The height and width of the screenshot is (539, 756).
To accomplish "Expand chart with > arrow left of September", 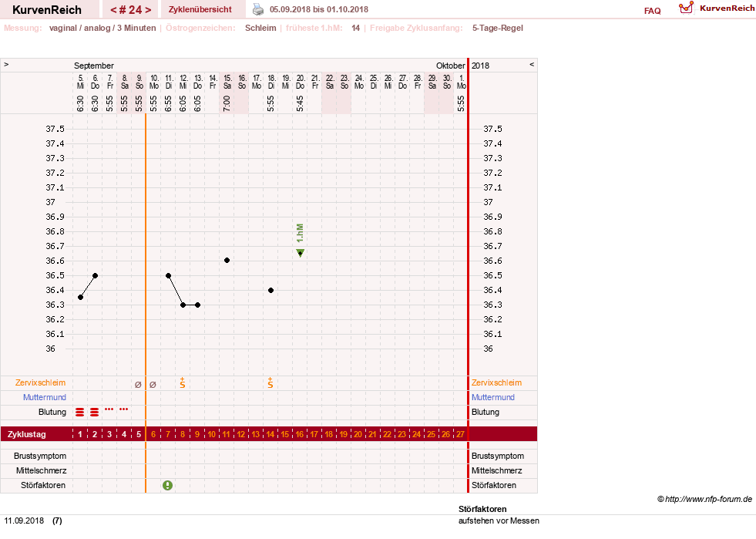I will (x=6, y=64).
